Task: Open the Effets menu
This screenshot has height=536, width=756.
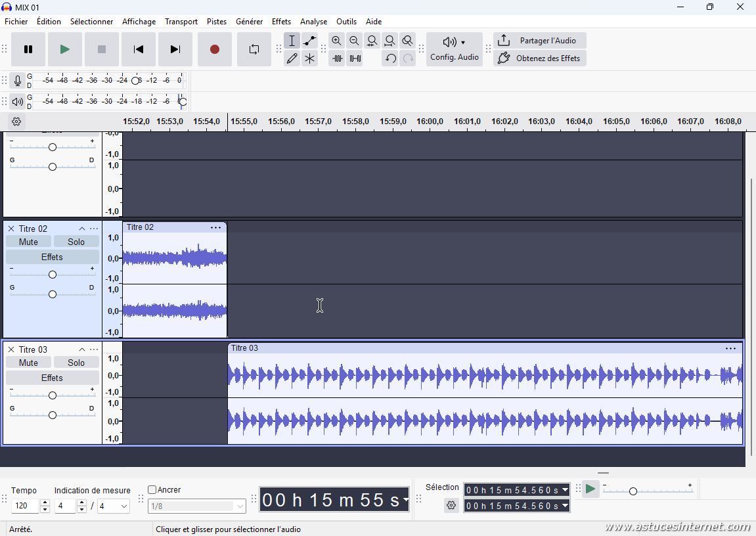Action: pyautogui.click(x=281, y=22)
